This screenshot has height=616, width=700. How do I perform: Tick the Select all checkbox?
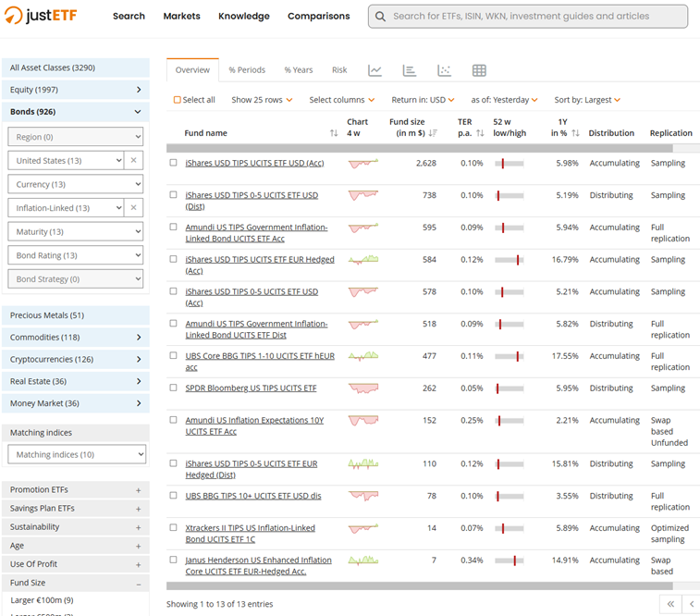(x=178, y=100)
